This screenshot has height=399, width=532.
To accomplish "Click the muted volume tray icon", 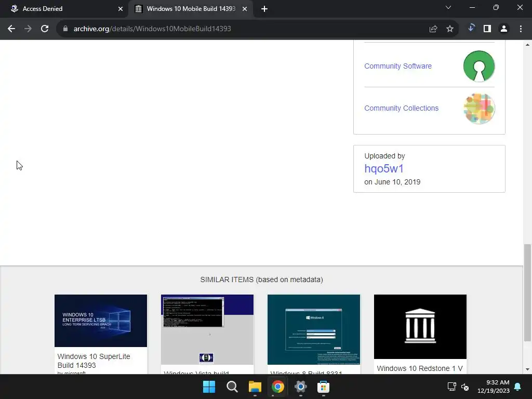I will click(x=465, y=387).
